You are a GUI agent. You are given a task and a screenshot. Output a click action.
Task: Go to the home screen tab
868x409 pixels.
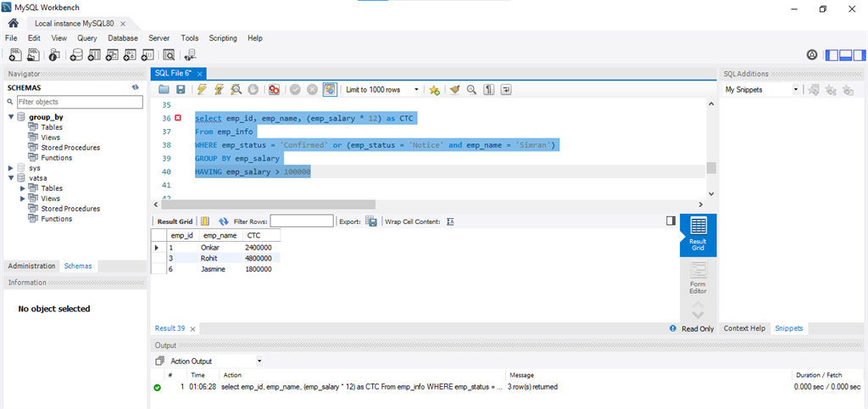(x=14, y=23)
